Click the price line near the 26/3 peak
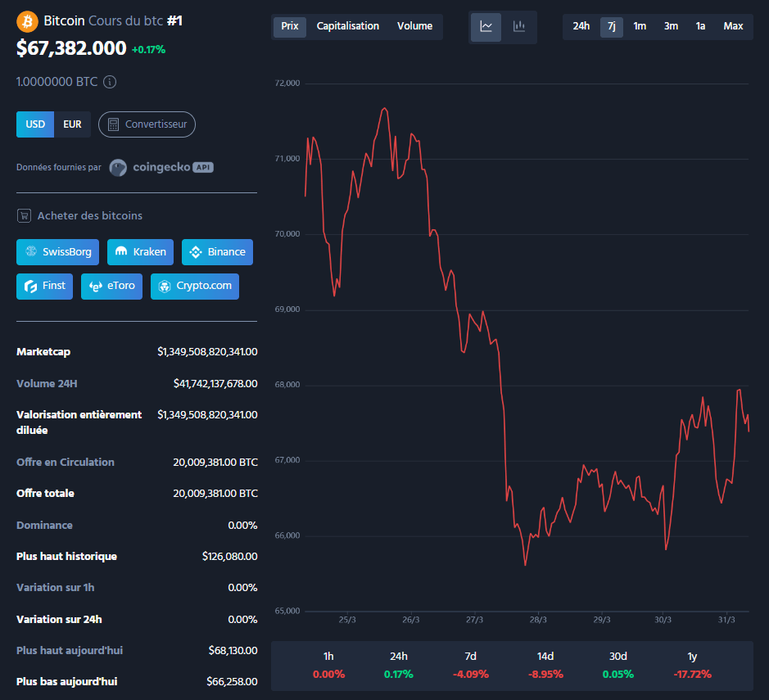Screen dimensions: 769x700 point(384,108)
